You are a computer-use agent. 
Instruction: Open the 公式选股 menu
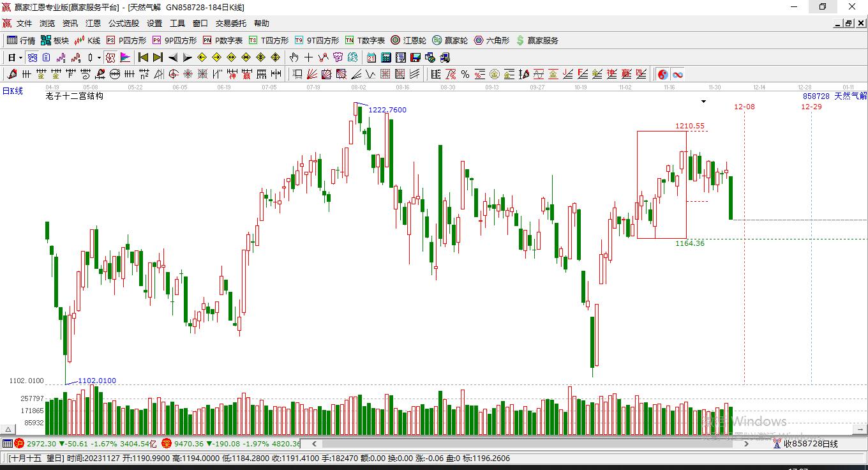(123, 23)
